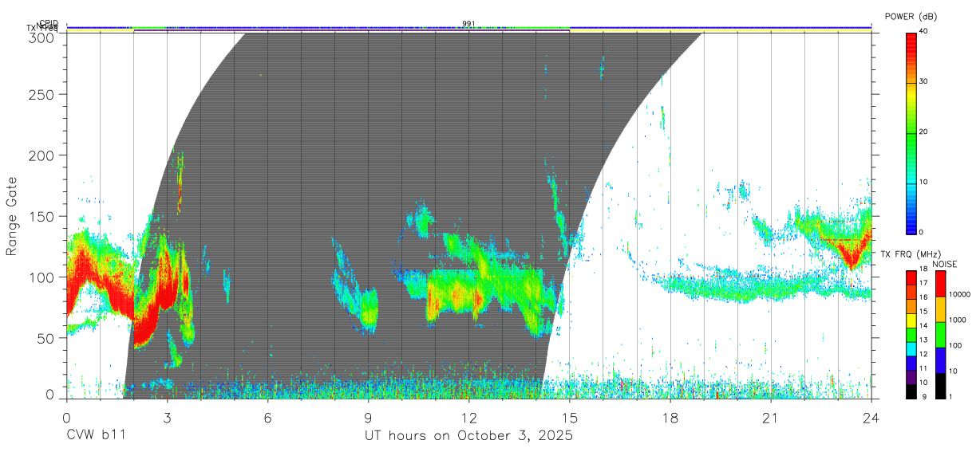Click the NOISE legend title
Viewport: 980px width, 452px height.
pos(944,264)
